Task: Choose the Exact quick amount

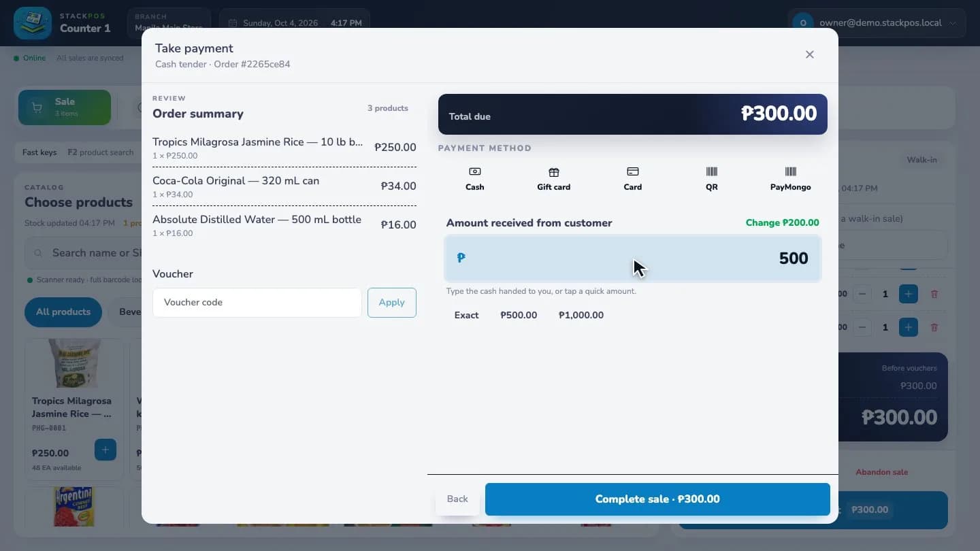Action: (466, 315)
